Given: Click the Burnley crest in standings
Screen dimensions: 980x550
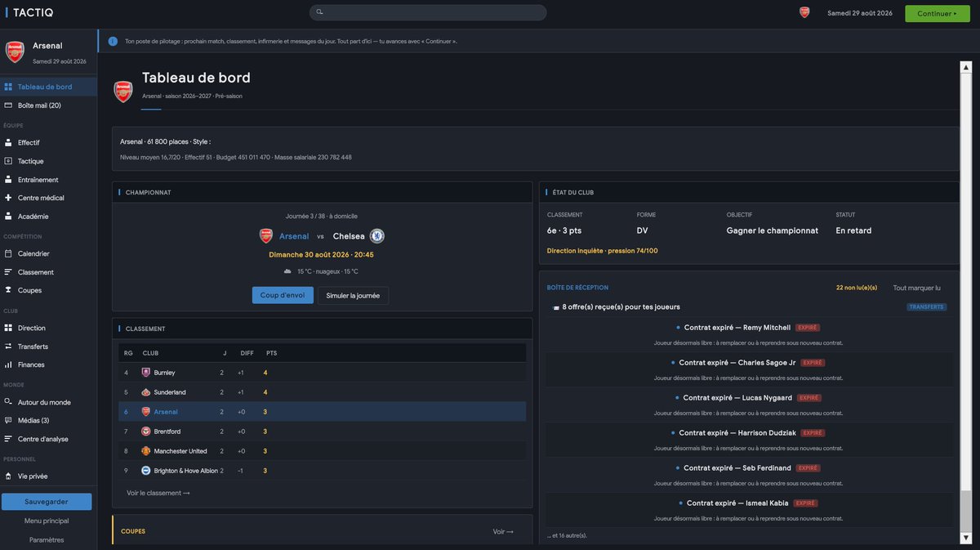Looking at the screenshot, I should pos(146,373).
